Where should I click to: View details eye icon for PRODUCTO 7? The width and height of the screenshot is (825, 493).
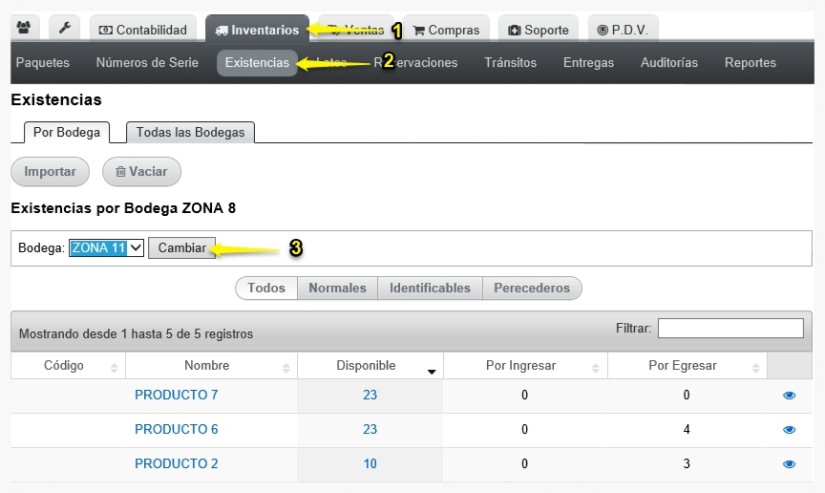click(789, 395)
